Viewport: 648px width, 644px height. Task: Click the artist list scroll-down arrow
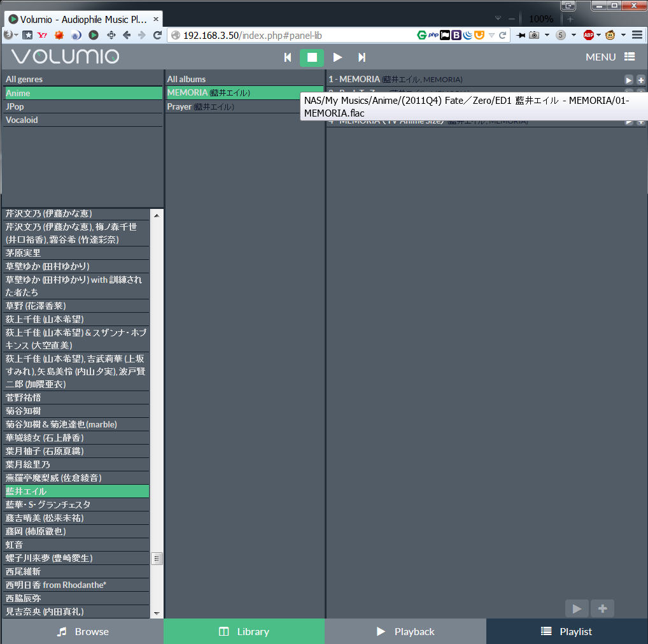tap(157, 613)
